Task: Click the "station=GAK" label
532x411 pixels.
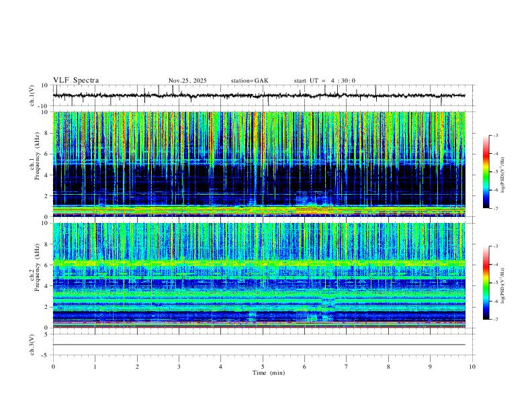Action: coord(250,81)
